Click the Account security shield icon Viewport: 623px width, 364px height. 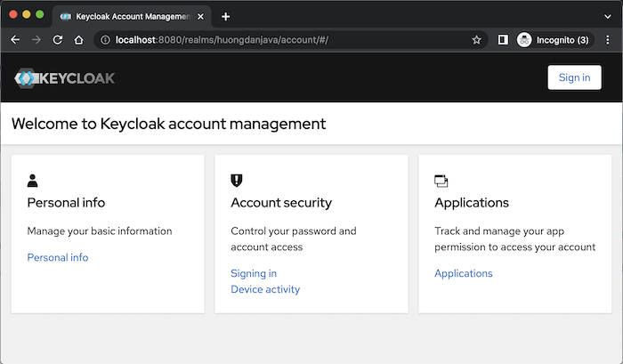(237, 181)
